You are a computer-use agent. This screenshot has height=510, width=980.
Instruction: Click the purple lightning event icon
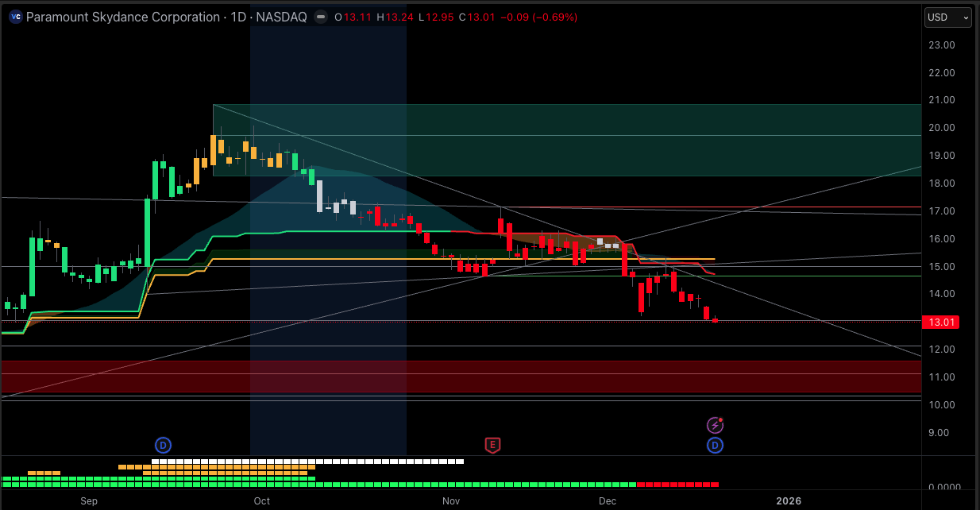pos(715,425)
